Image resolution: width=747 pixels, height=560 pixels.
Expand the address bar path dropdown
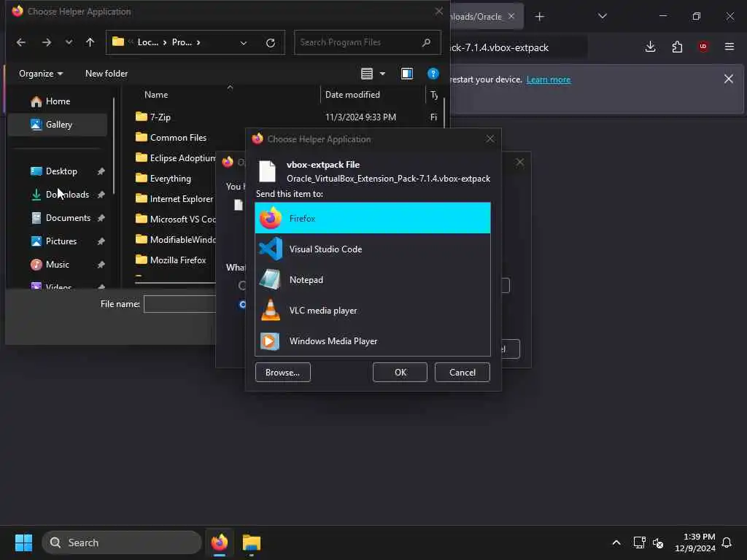coord(244,43)
